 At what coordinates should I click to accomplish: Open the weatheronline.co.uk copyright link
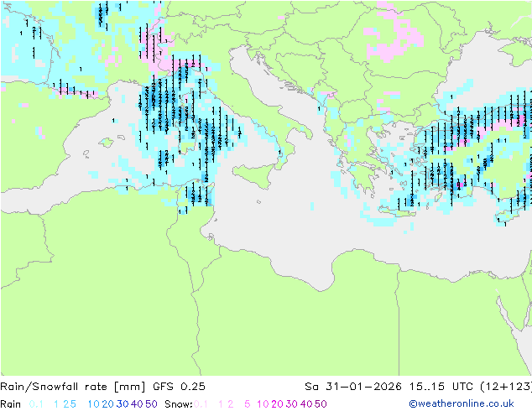pyautogui.click(x=462, y=403)
